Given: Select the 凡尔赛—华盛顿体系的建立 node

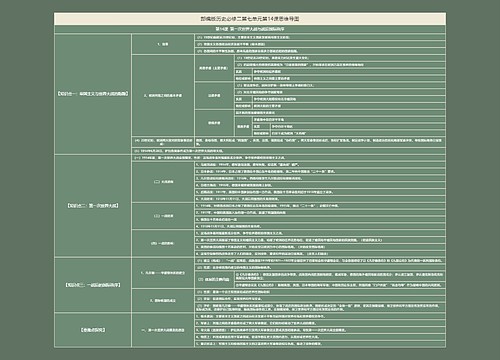Looking at the screenshot, I should click(163, 273).
